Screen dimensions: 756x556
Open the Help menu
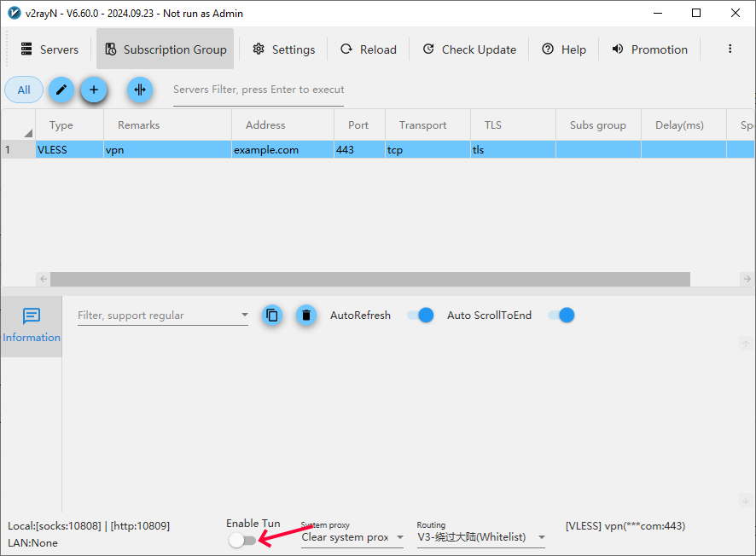click(x=564, y=49)
